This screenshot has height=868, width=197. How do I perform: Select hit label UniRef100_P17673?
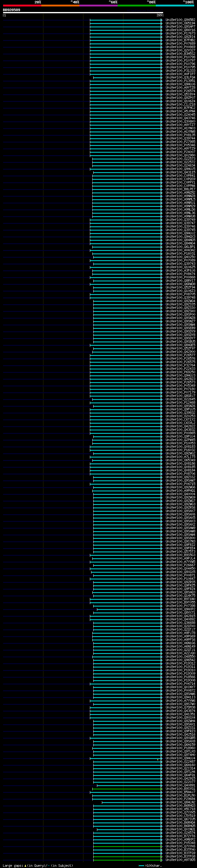coord(180,33)
